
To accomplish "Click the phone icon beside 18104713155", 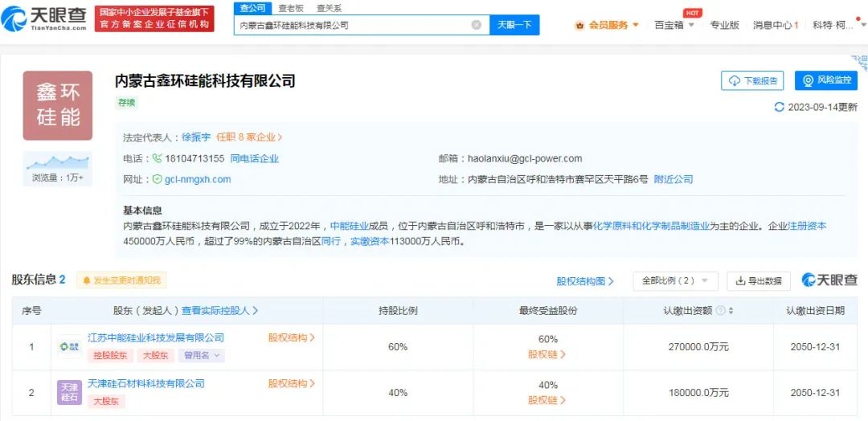I will click(x=158, y=159).
